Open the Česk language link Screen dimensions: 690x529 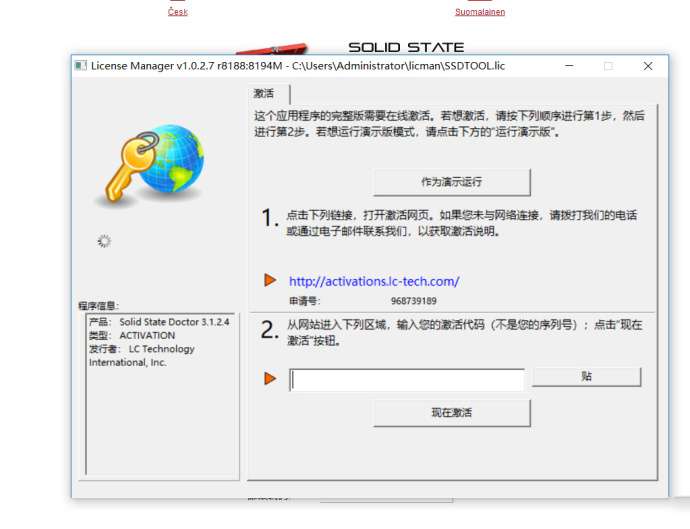click(177, 12)
